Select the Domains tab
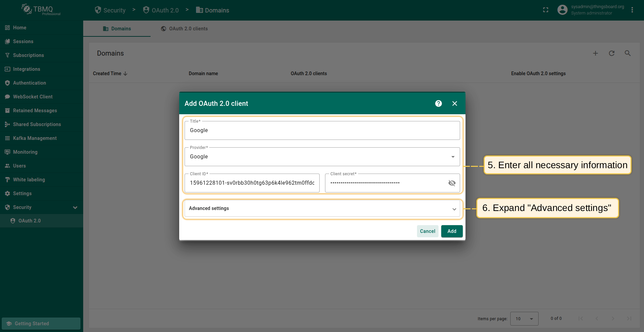 tap(117, 29)
